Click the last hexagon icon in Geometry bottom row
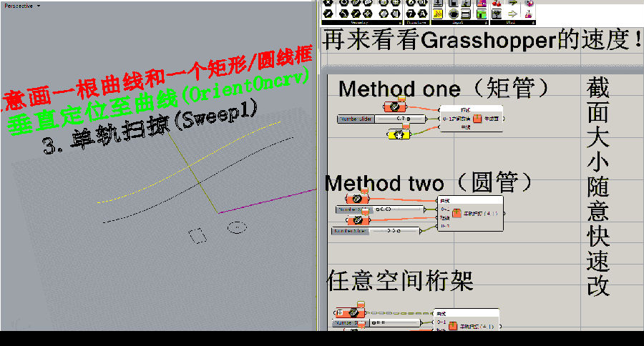644x346 pixels. (395, 14)
